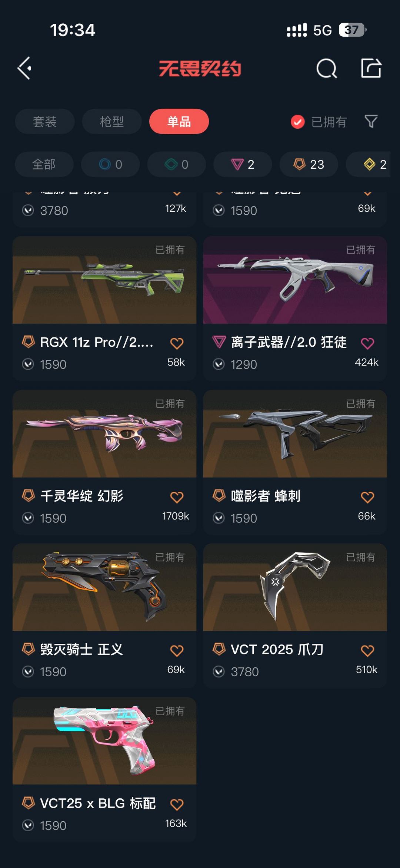Image resolution: width=400 pixels, height=868 pixels.
Task: Favorite the RGX 11z Pro skin heart
Action: click(x=177, y=343)
